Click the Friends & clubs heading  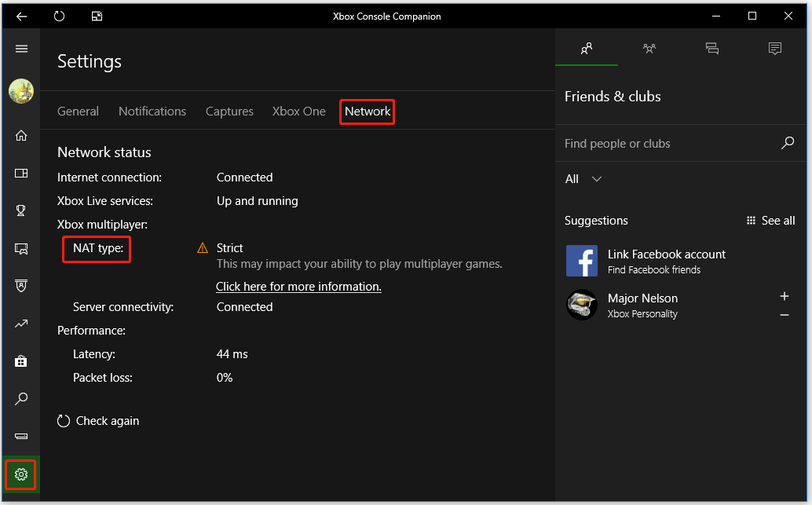tap(613, 97)
